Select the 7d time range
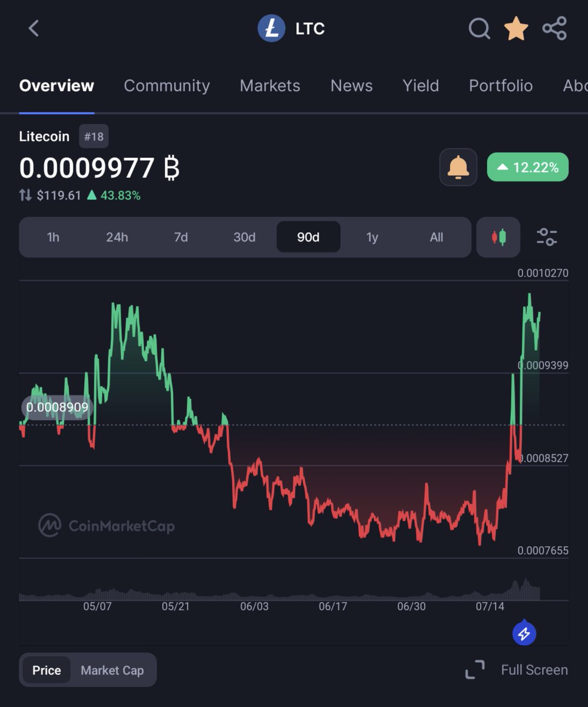The width and height of the screenshot is (588, 707). pyautogui.click(x=181, y=237)
